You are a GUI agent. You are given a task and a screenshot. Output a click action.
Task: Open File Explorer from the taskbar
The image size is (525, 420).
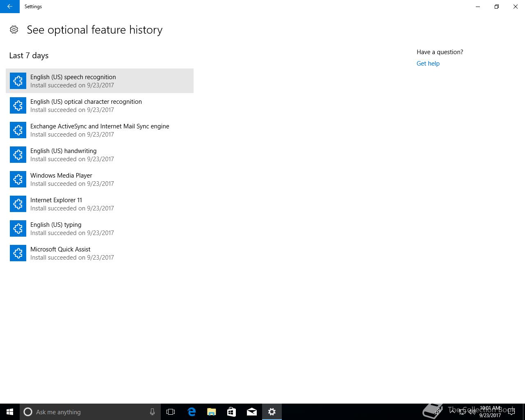tap(211, 412)
